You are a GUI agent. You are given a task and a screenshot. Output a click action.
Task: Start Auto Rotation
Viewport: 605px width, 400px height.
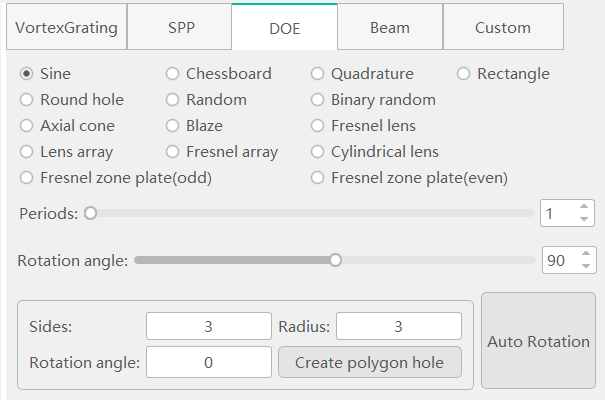click(x=538, y=341)
